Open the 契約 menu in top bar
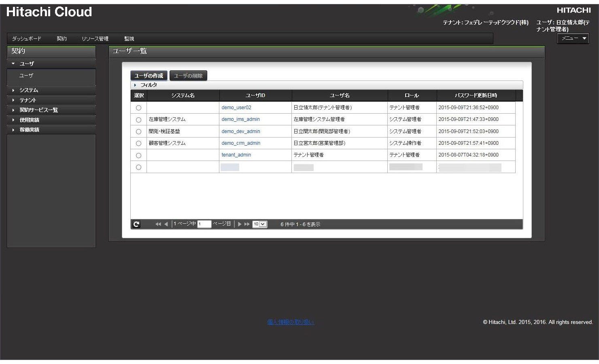Image resolution: width=599 pixels, height=364 pixels. 62,39
